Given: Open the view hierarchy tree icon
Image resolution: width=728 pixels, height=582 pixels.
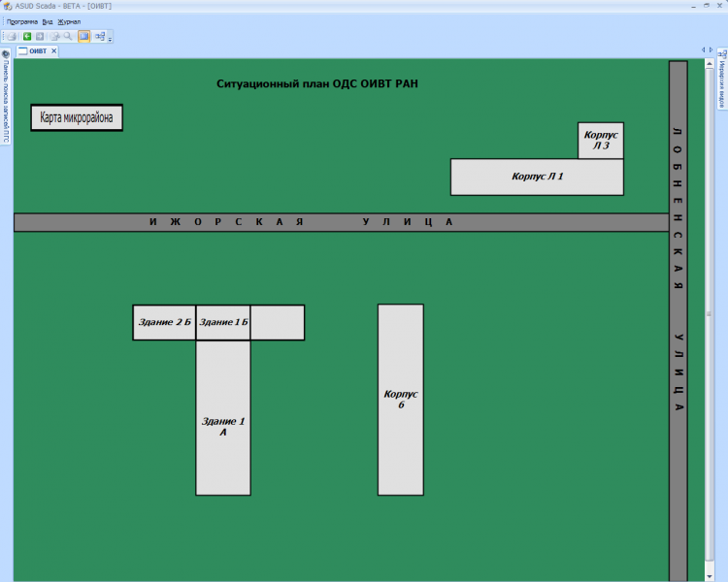Looking at the screenshot, I should click(x=99, y=36).
